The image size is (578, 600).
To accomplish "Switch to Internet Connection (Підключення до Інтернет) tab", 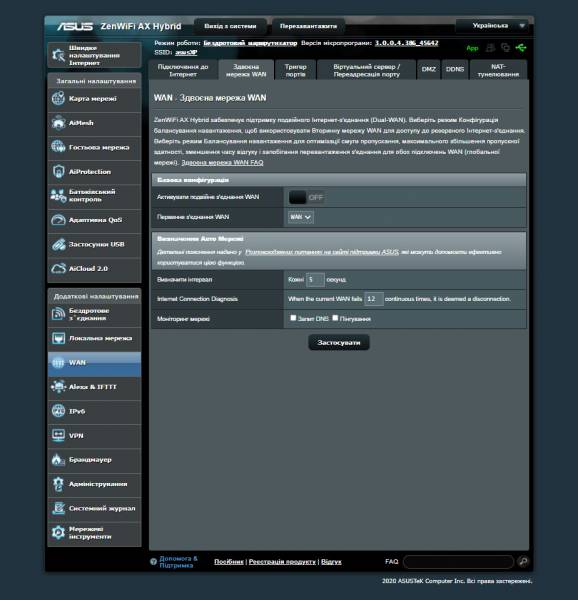I will coord(183,70).
